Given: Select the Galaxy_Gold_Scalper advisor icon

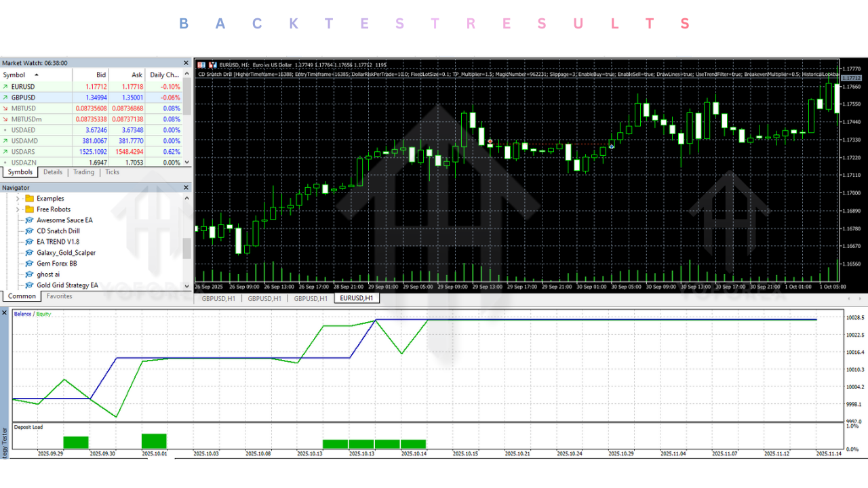Looking at the screenshot, I should (x=29, y=253).
